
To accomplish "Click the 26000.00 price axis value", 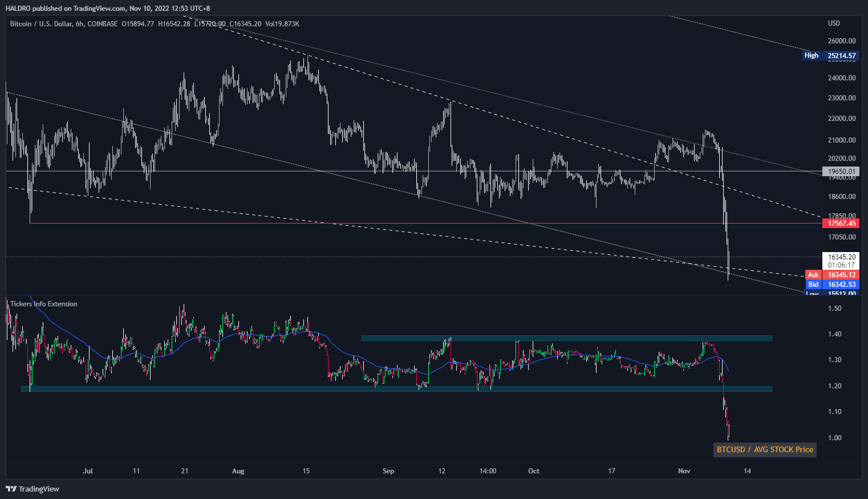I will click(842, 41).
